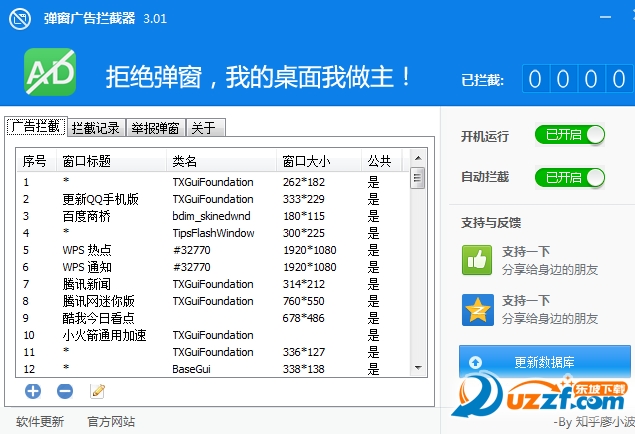This screenshot has width=635, height=434.
Task: Select row 百度商桥
Action: 213,216
